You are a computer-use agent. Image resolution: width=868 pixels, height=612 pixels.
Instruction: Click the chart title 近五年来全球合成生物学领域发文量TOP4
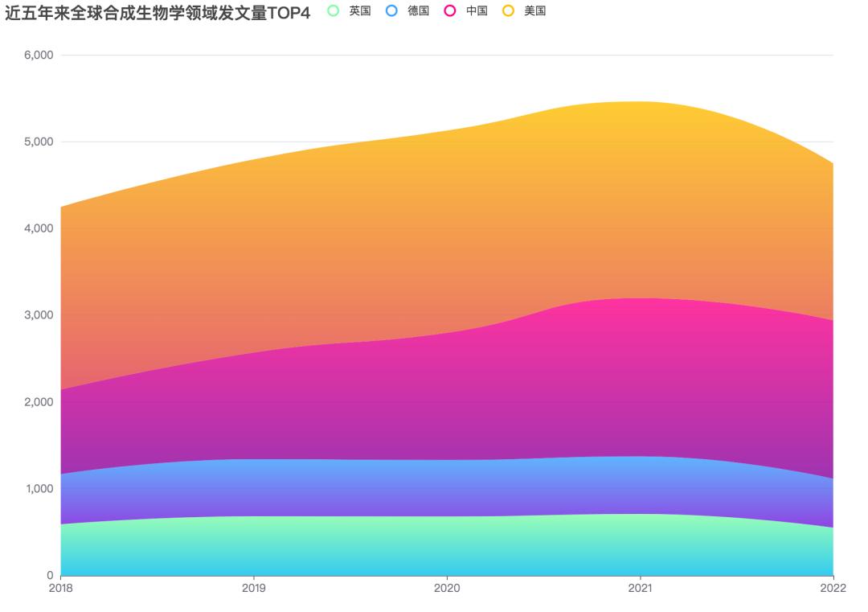pyautogui.click(x=158, y=13)
